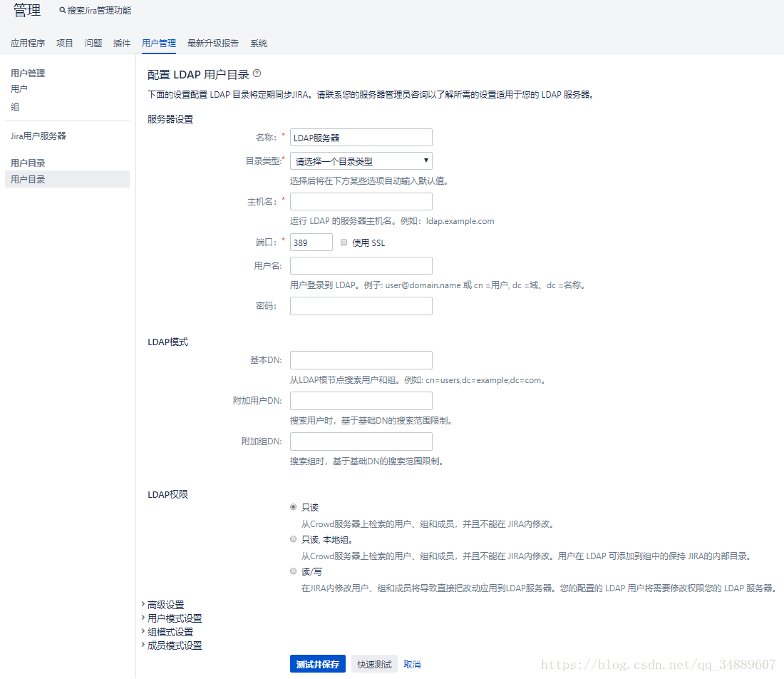
Task: Click the LDAP模式 section heading
Action: tap(168, 342)
